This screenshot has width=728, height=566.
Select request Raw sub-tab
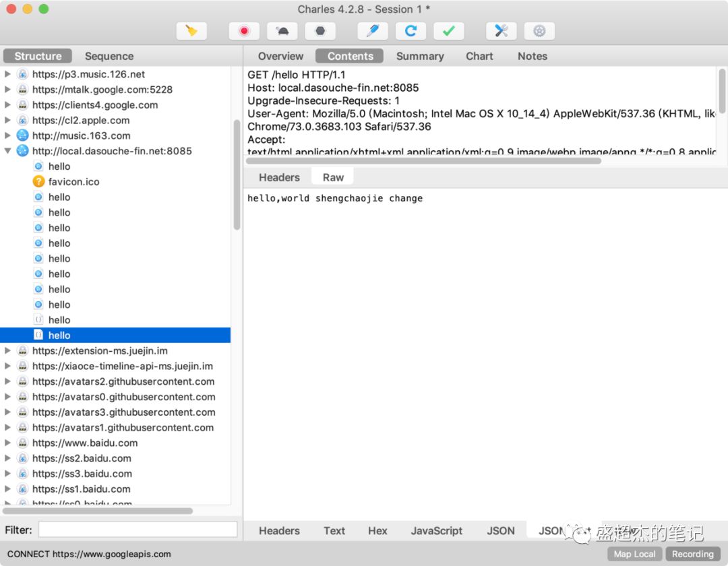[333, 177]
